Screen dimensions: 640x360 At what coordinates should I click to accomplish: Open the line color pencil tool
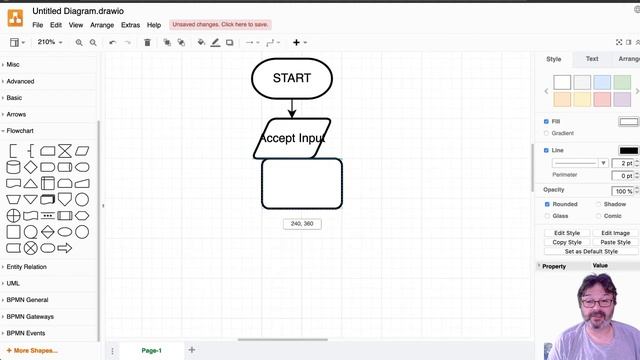215,42
